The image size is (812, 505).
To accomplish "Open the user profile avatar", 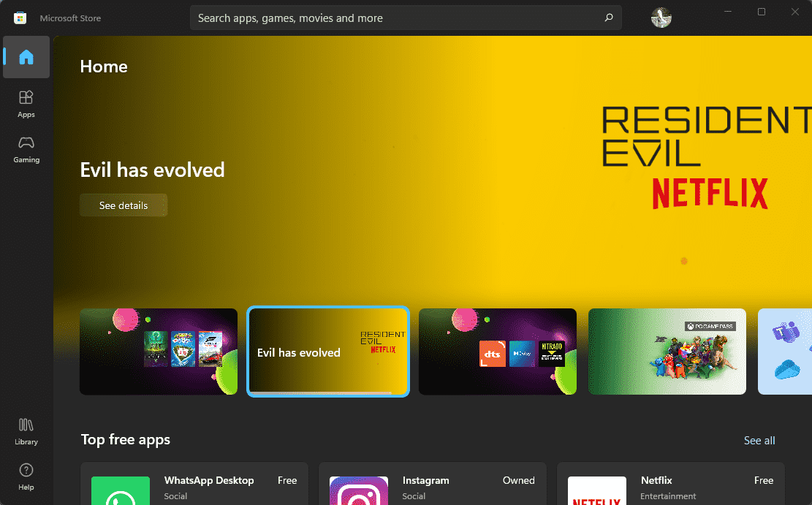I will 661,18.
